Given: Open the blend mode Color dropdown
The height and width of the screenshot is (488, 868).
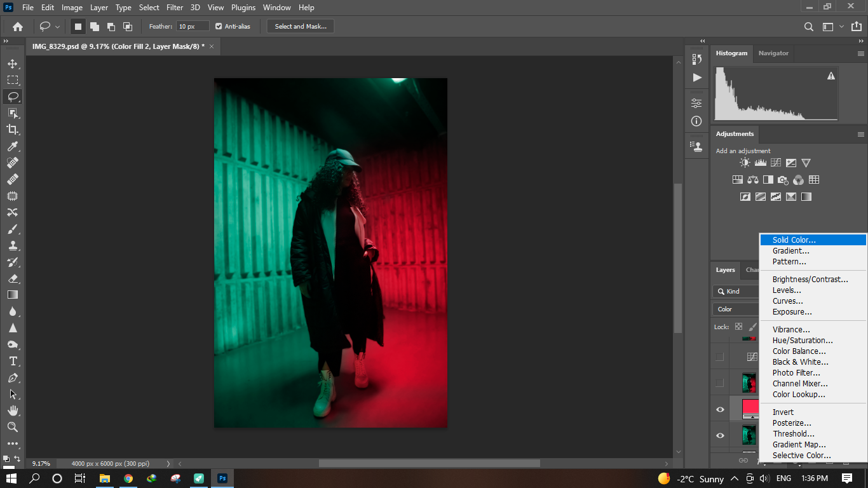Looking at the screenshot, I should [x=736, y=309].
